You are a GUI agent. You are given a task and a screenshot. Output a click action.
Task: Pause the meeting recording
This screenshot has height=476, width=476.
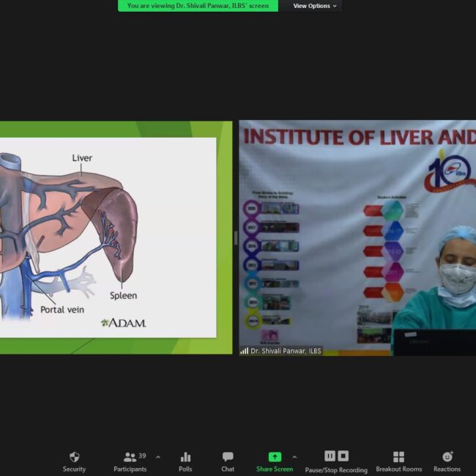330,455
